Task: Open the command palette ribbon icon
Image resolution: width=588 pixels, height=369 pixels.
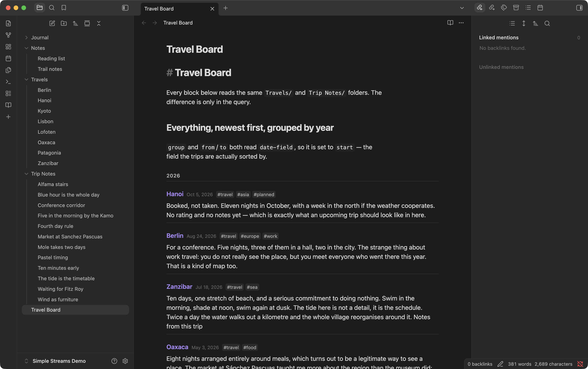Action: (x=8, y=82)
